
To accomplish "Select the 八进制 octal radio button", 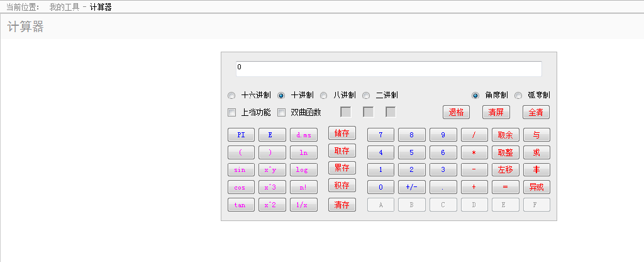I will coord(324,96).
